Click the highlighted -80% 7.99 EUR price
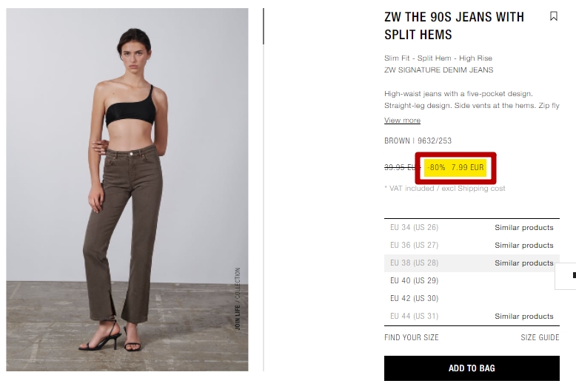 (x=455, y=168)
